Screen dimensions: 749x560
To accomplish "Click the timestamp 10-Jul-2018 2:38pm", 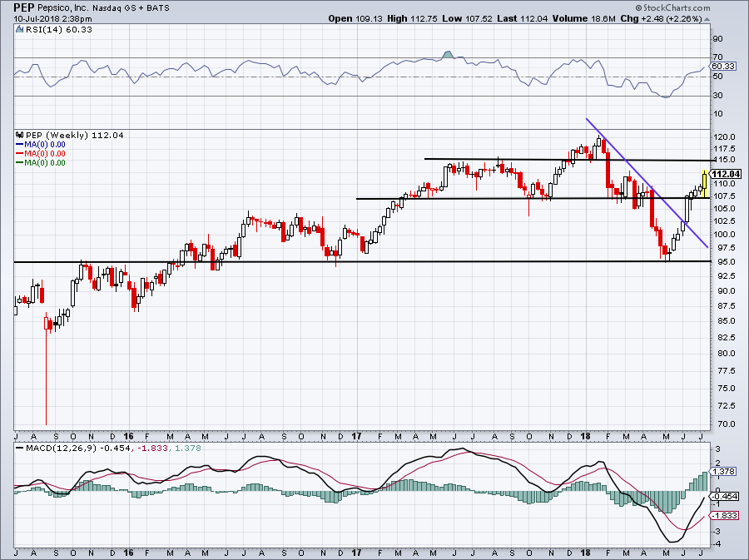I will (x=52, y=19).
